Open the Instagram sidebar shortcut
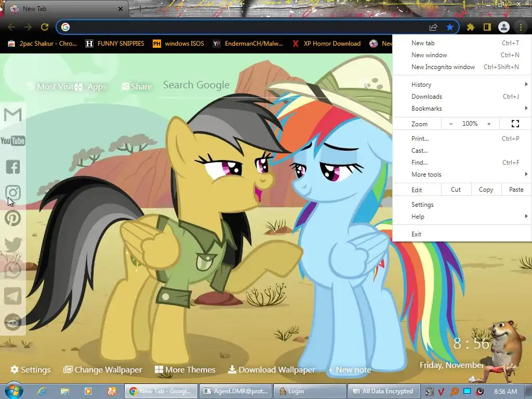The width and height of the screenshot is (532, 399). click(x=13, y=193)
